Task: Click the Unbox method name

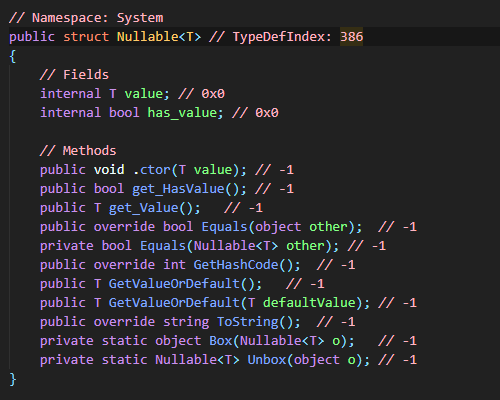Action: coord(267,360)
